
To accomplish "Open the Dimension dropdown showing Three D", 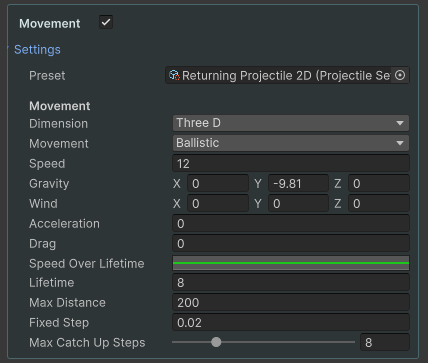I will [x=291, y=123].
